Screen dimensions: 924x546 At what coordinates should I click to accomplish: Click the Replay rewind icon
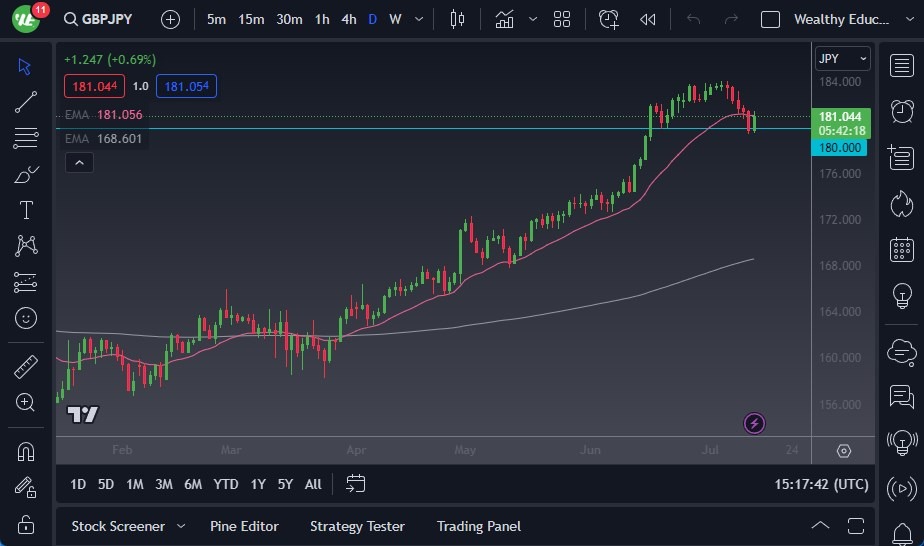coord(648,19)
